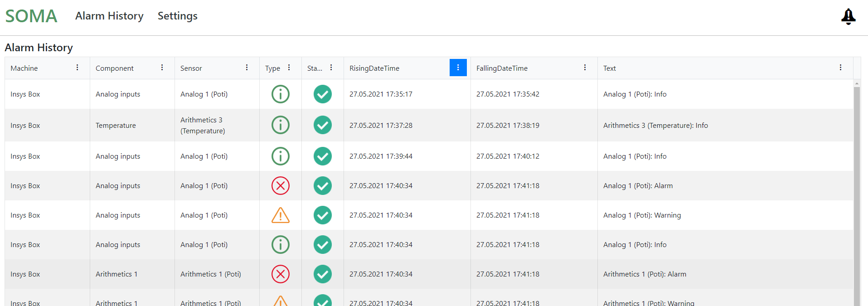Go to the Alarm History tab
Viewport: 868px width, 306px height.
tap(109, 16)
